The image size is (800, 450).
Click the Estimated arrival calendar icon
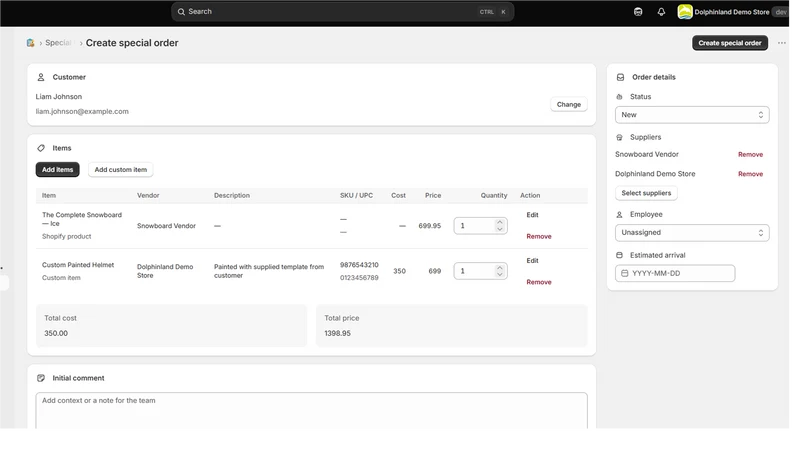point(619,255)
